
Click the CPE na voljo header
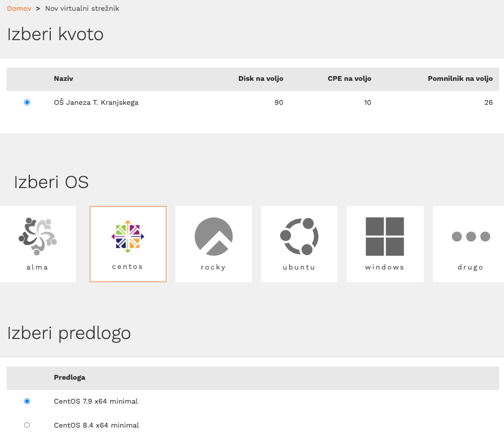coord(350,78)
